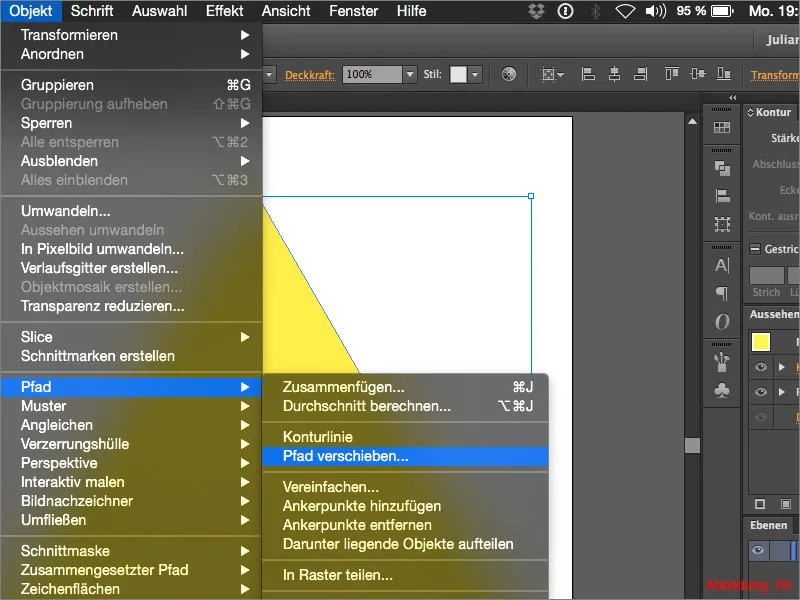Open the Schrift menu
Screen dimensions: 800x600
tap(92, 11)
